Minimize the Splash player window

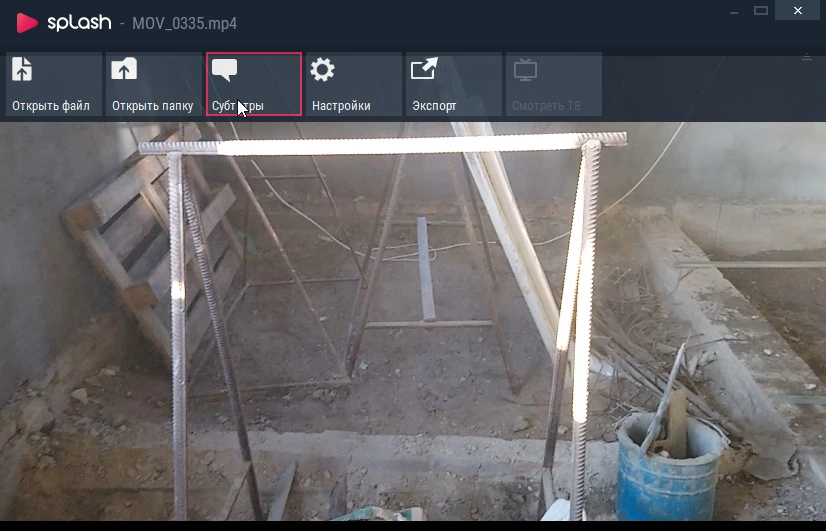734,12
